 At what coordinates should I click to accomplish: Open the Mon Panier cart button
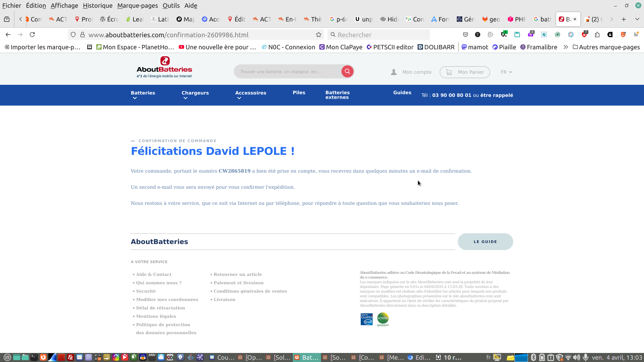[465, 72]
